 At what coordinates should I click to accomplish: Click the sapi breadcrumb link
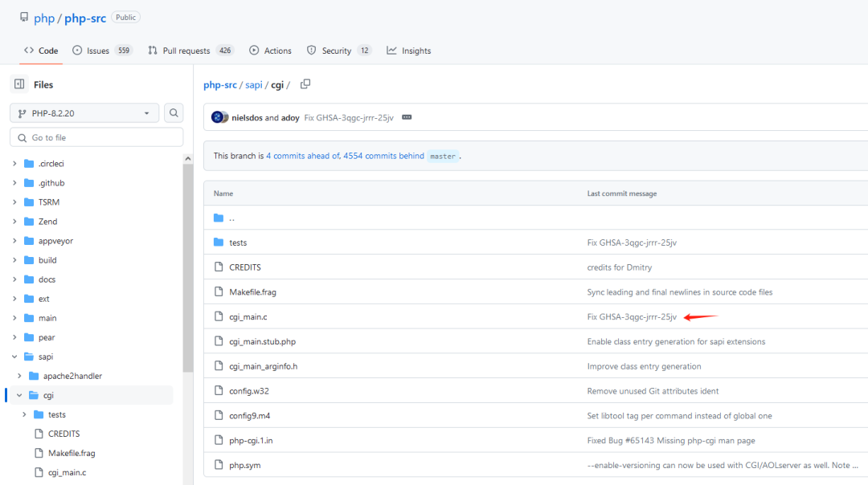tap(253, 84)
